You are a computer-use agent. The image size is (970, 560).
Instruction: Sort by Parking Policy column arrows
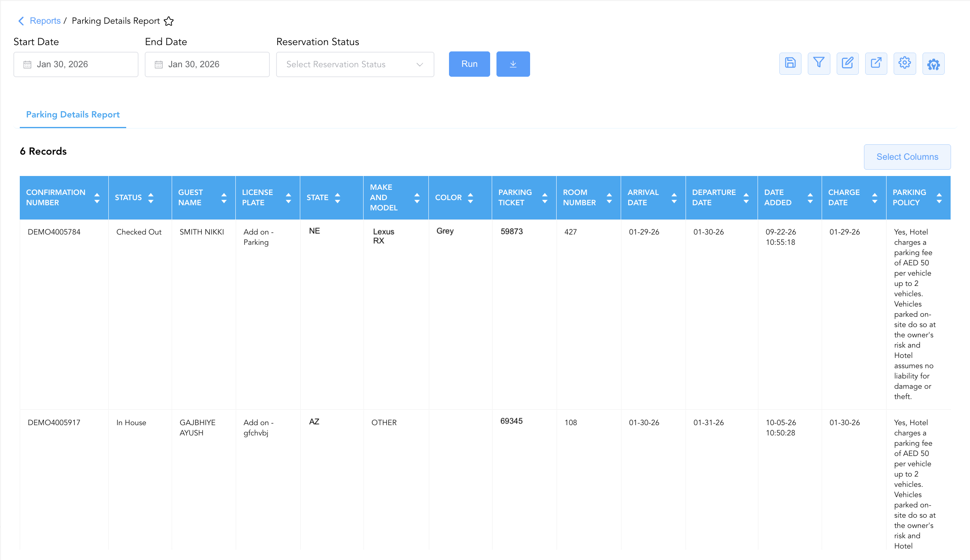(x=939, y=198)
